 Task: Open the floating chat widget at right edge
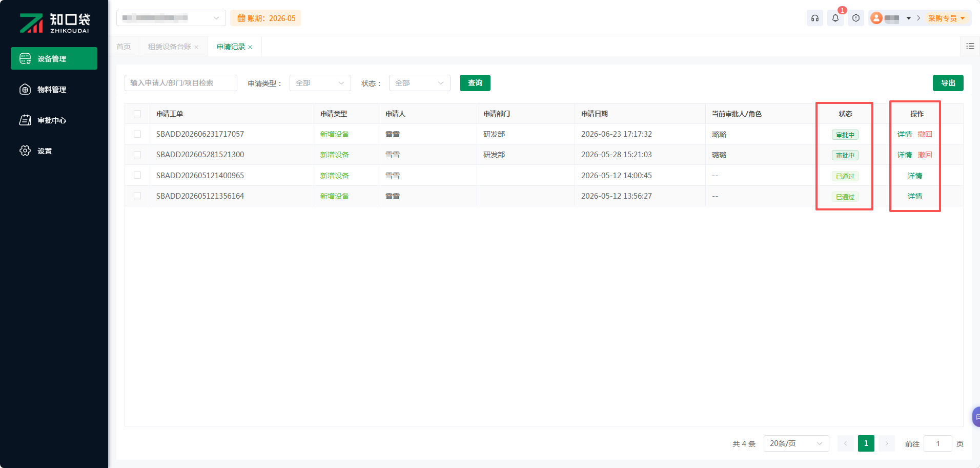coord(976,417)
